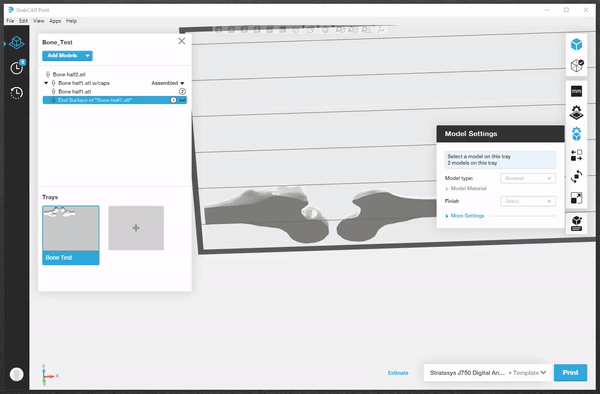Click the circled 1 badge on End Surface row

173,100
